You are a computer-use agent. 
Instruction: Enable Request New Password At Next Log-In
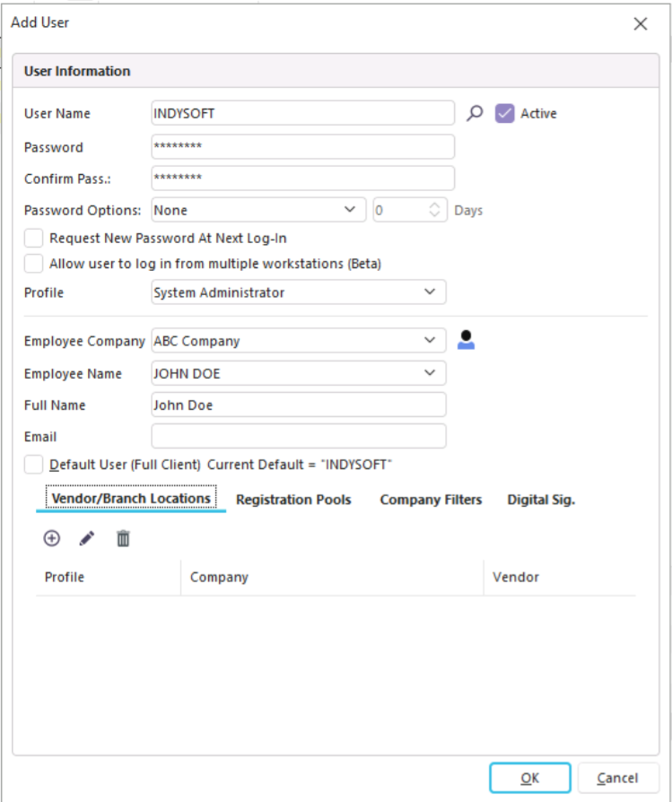pyautogui.click(x=34, y=239)
